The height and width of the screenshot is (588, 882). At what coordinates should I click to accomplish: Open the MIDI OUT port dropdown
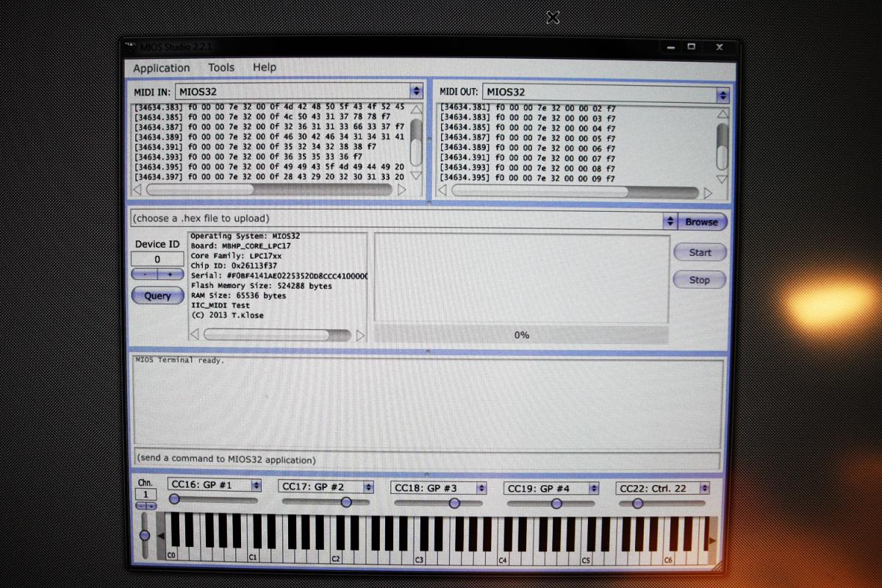[x=723, y=95]
